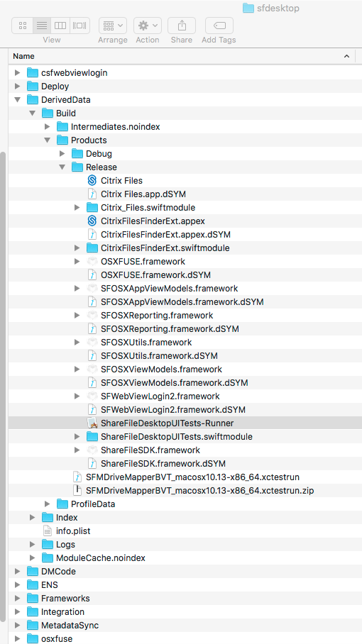
Task: Expand Citrix_Files.swiftmodule folder
Action: [77, 208]
